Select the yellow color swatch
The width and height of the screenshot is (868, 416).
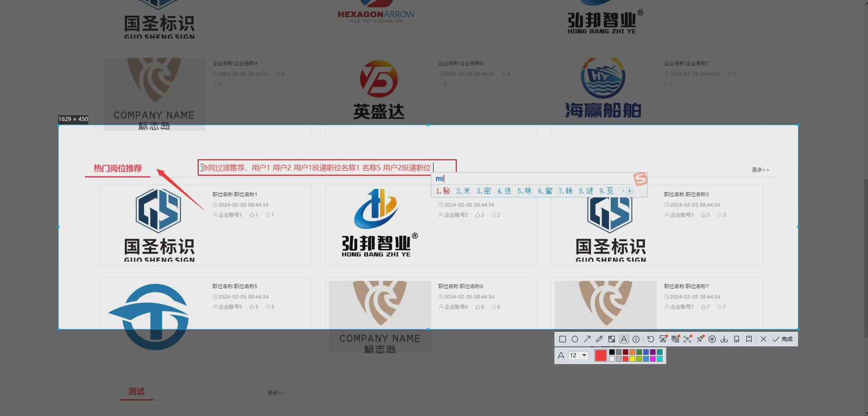point(633,358)
